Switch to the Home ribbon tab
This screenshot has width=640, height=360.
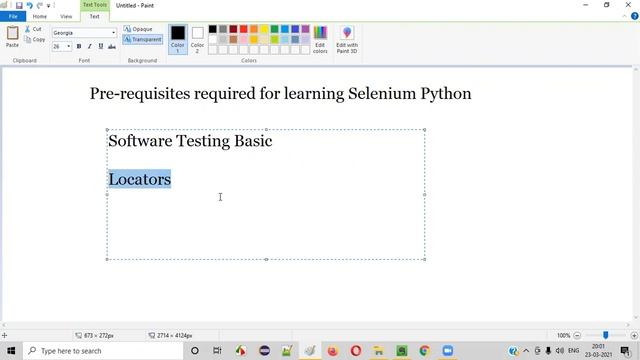click(40, 16)
